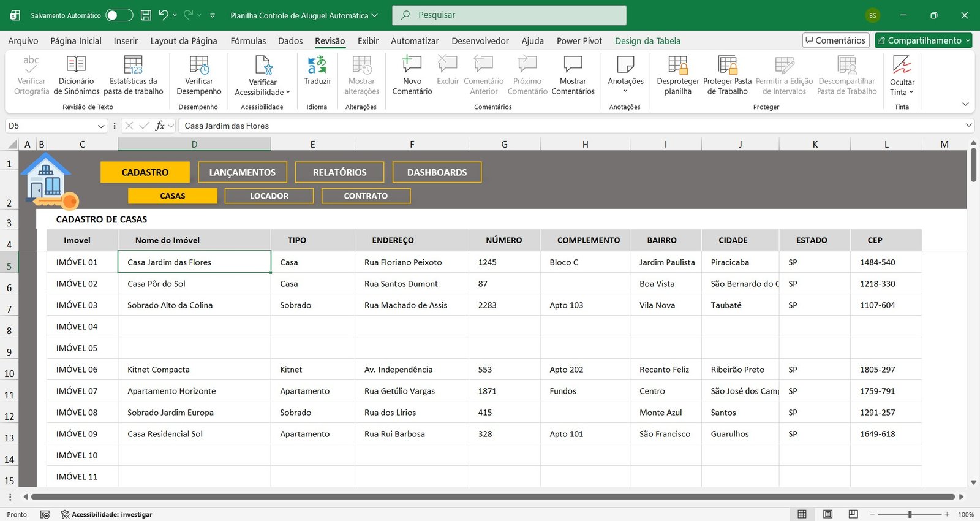Open the Comentários pane button
This screenshot has height=521, width=980.
coord(836,40)
